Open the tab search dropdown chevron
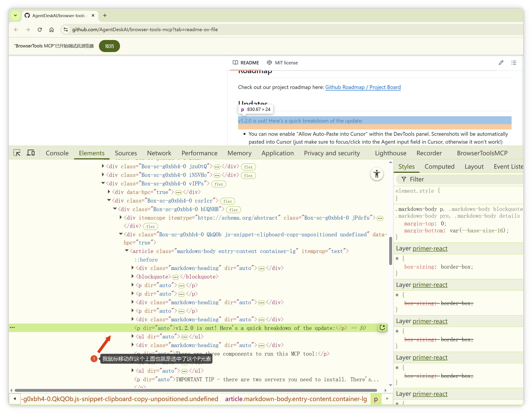Viewport: 532px width, 414px height. coord(15,15)
